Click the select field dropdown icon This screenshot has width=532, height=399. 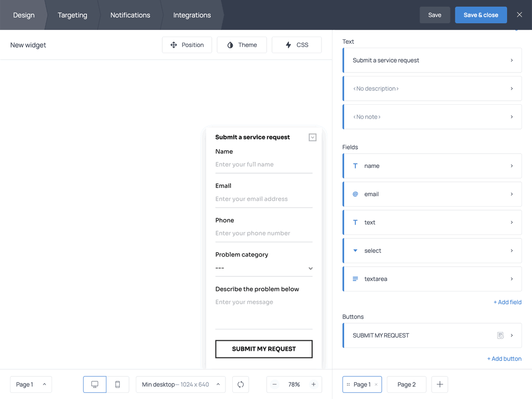pyautogui.click(x=355, y=250)
